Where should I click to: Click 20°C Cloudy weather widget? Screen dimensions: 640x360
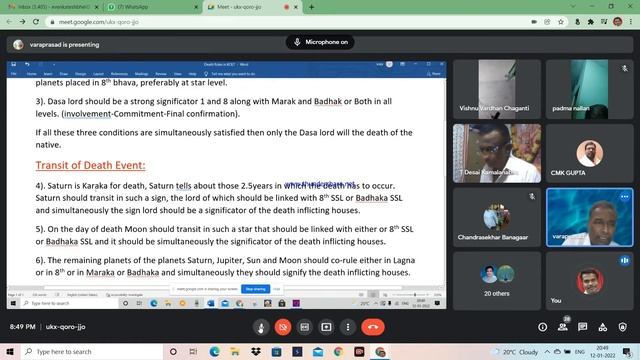516,352
